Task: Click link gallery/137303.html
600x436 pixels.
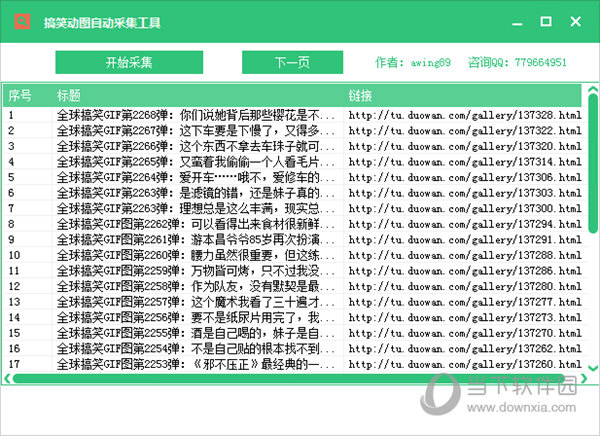Action: pyautogui.click(x=465, y=193)
